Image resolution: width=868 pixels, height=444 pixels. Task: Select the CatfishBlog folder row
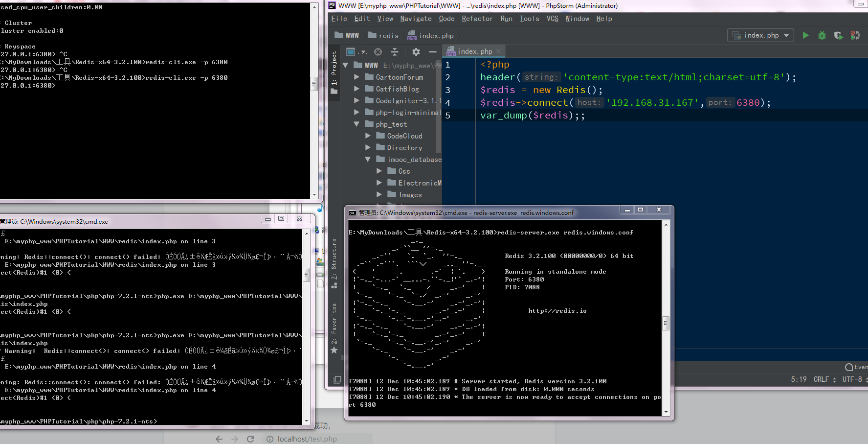coord(391,89)
